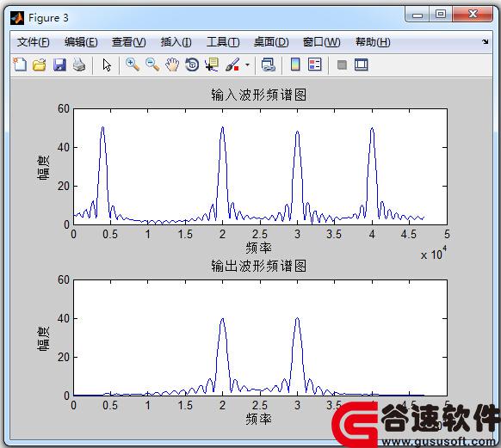Image resolution: width=501 pixels, height=448 pixels.
Task: Select the Pan hand tool
Action: click(172, 64)
